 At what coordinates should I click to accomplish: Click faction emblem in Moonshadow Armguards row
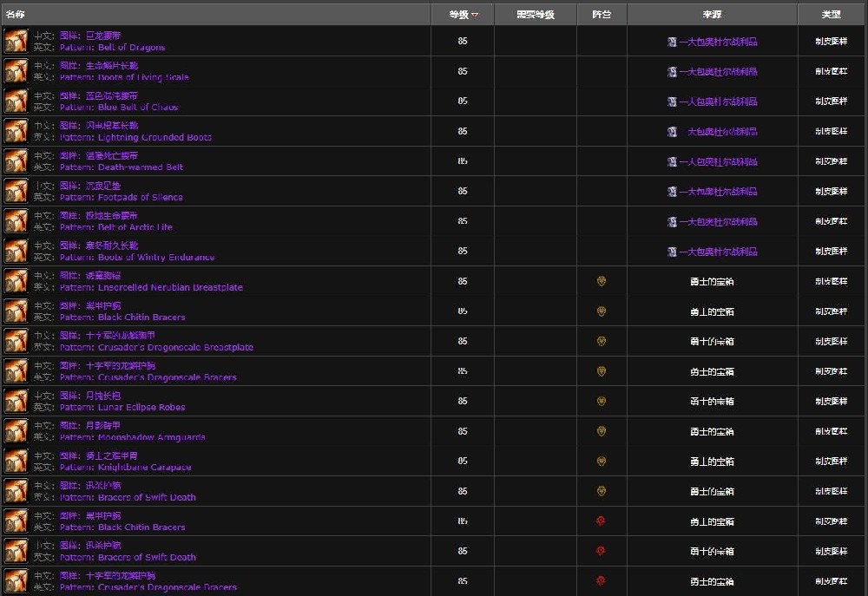(601, 431)
